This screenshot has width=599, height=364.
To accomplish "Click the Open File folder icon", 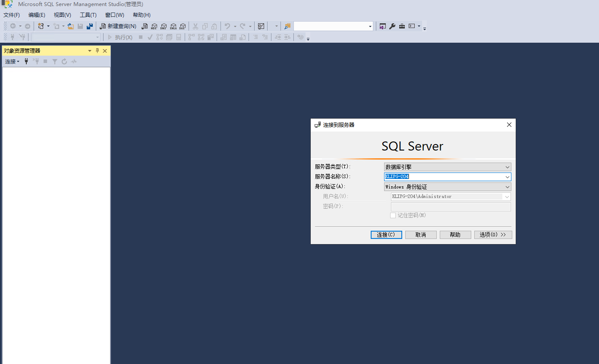I will pyautogui.click(x=71, y=26).
